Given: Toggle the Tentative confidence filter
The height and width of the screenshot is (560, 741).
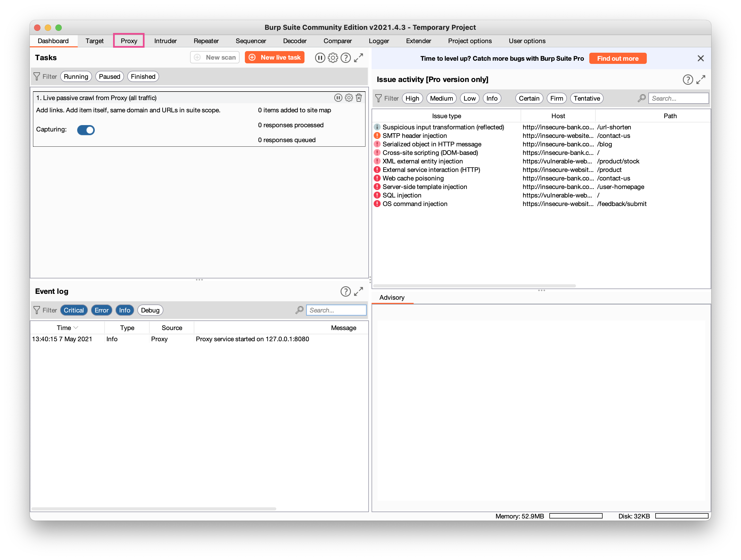Looking at the screenshot, I should [587, 98].
